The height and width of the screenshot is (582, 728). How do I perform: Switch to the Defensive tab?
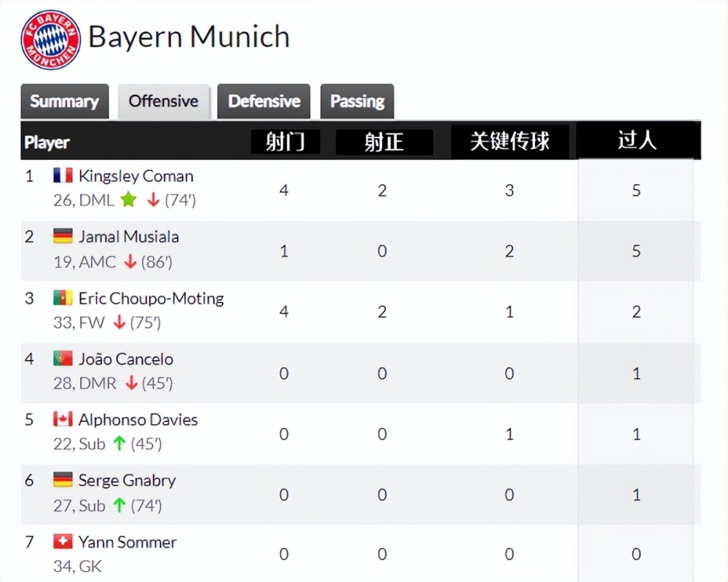(x=264, y=101)
